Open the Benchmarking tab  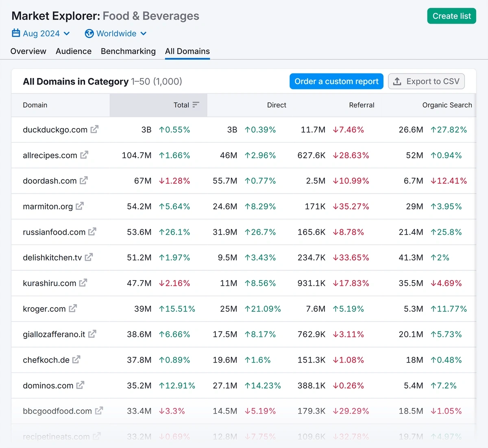point(128,51)
